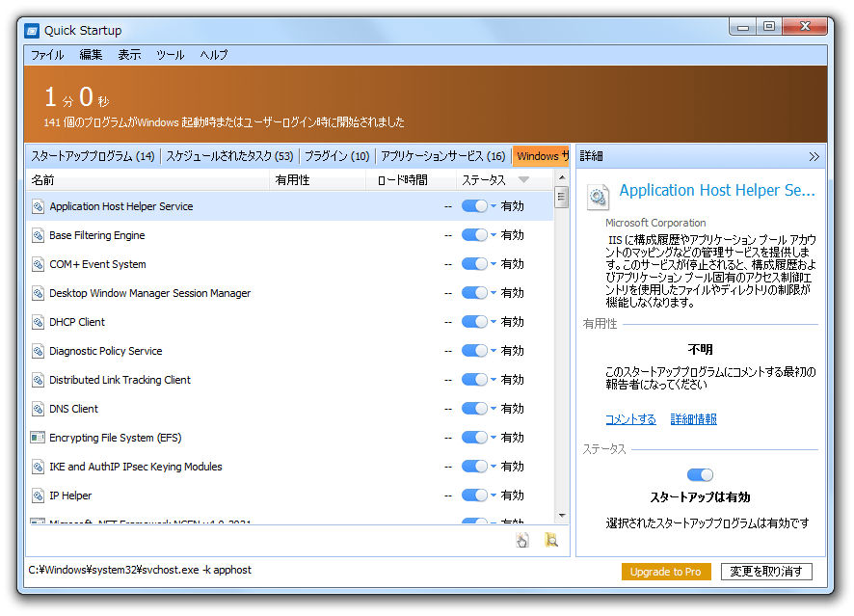Viewport: 854px width, 616px height.
Task: Toggle Desktop Window Manager Session Manager switch
Action: 474,292
